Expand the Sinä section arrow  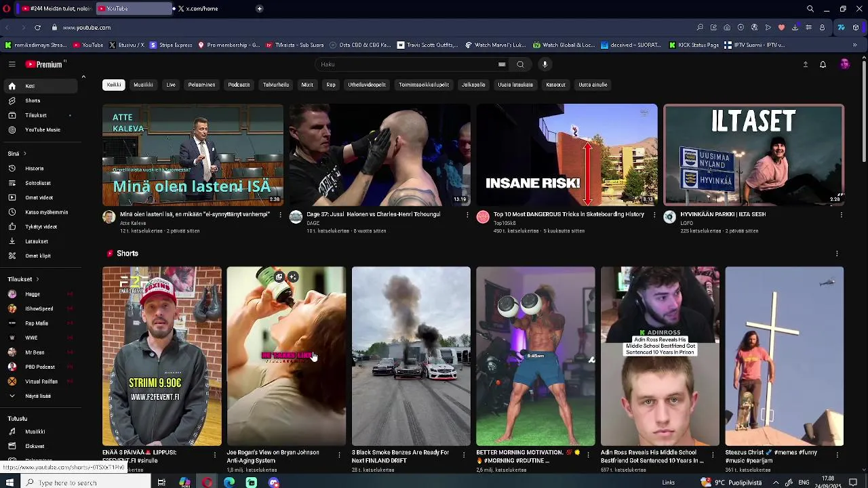click(x=25, y=154)
